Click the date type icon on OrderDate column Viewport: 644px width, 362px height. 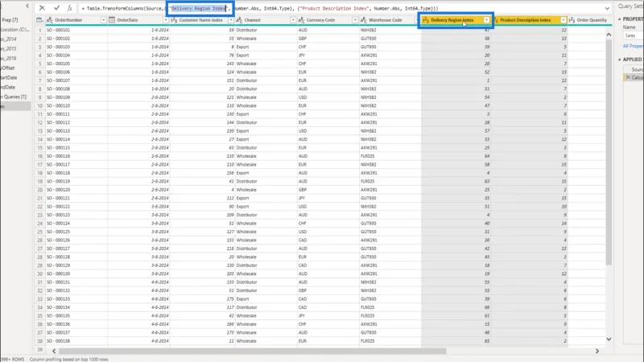click(112, 19)
